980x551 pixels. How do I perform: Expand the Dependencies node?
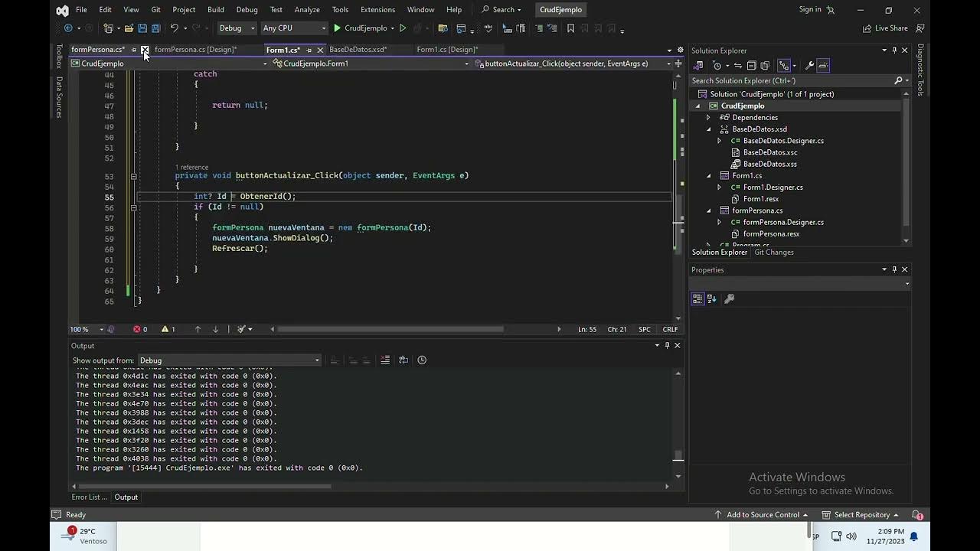point(708,118)
